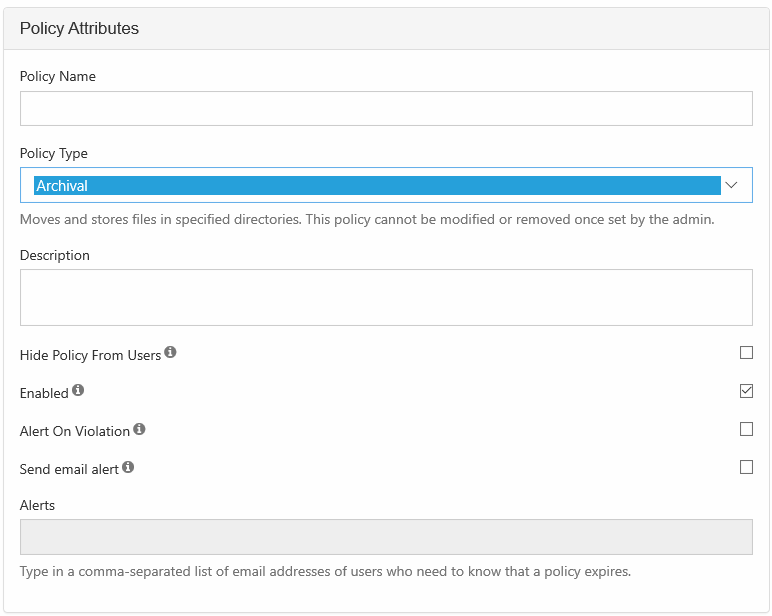772x616 pixels.
Task: Click the Policy Name label
Action: pyautogui.click(x=58, y=76)
